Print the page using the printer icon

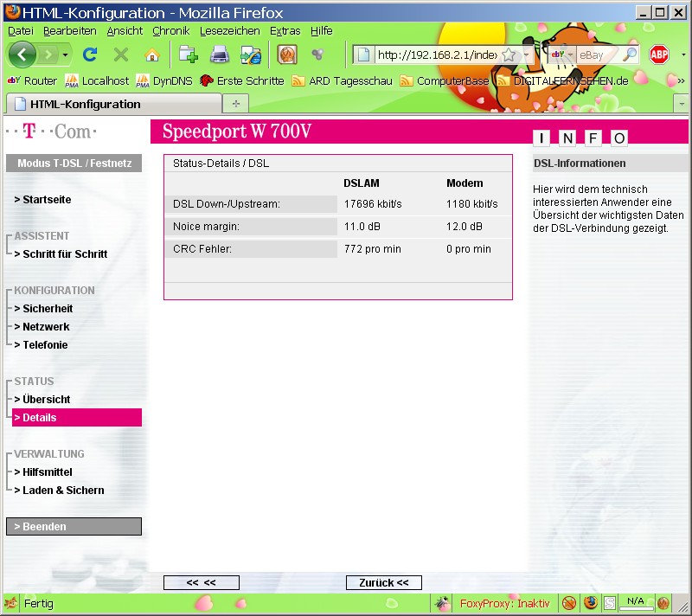pyautogui.click(x=220, y=55)
